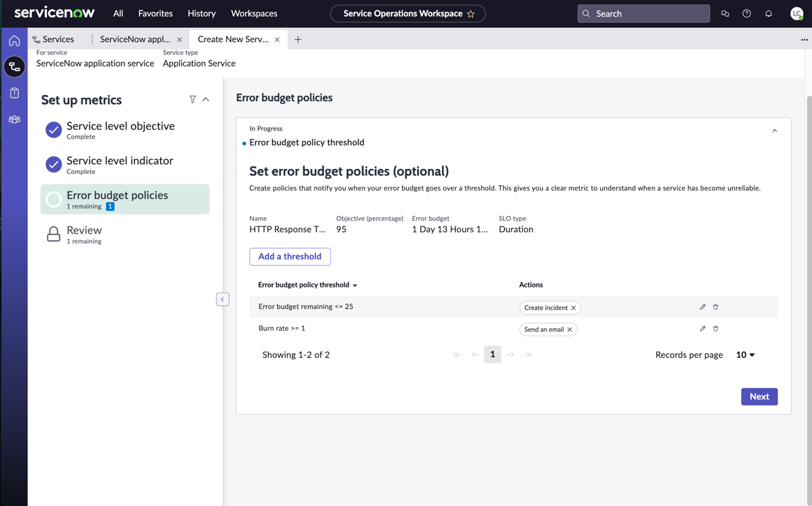Open the Records per page dropdown
This screenshot has width=812, height=506.
(745, 355)
